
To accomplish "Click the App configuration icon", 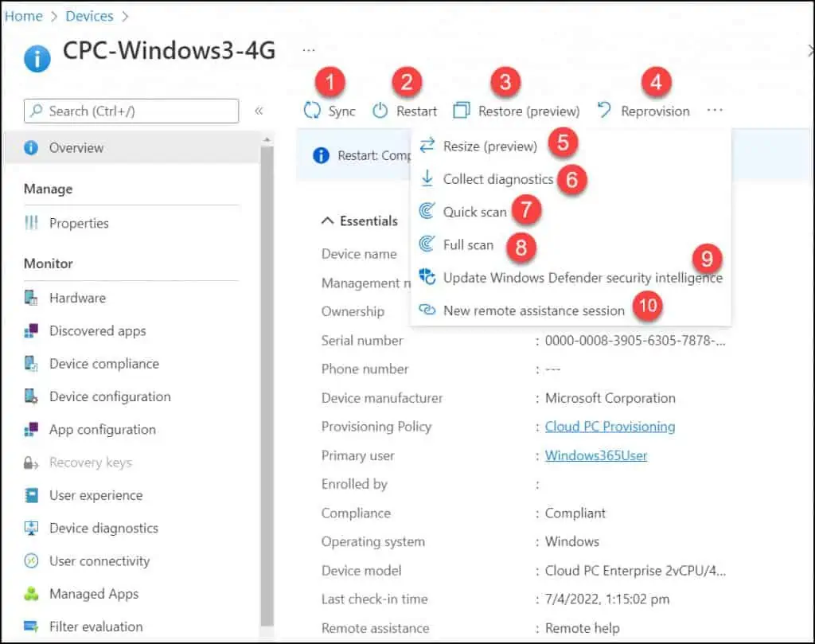I will tap(31, 429).
